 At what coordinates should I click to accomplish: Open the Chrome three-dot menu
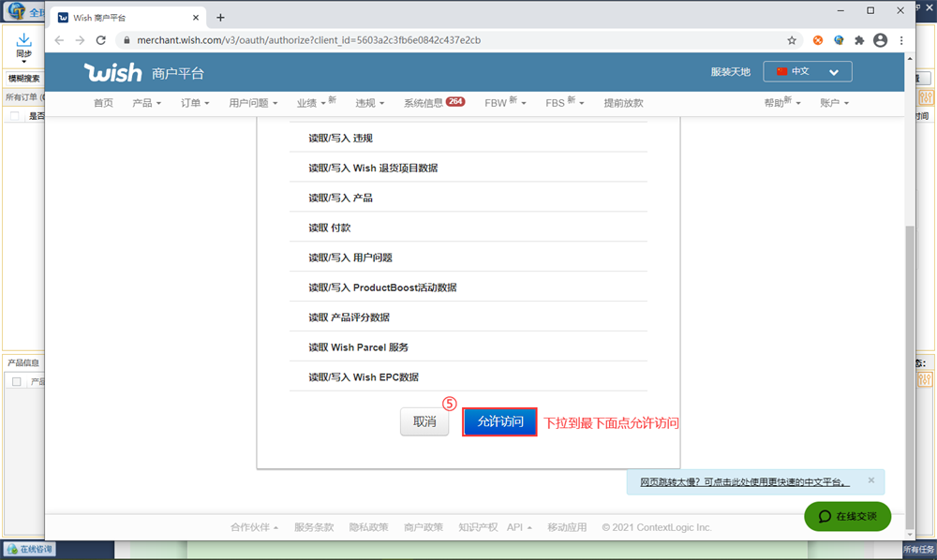click(x=901, y=40)
